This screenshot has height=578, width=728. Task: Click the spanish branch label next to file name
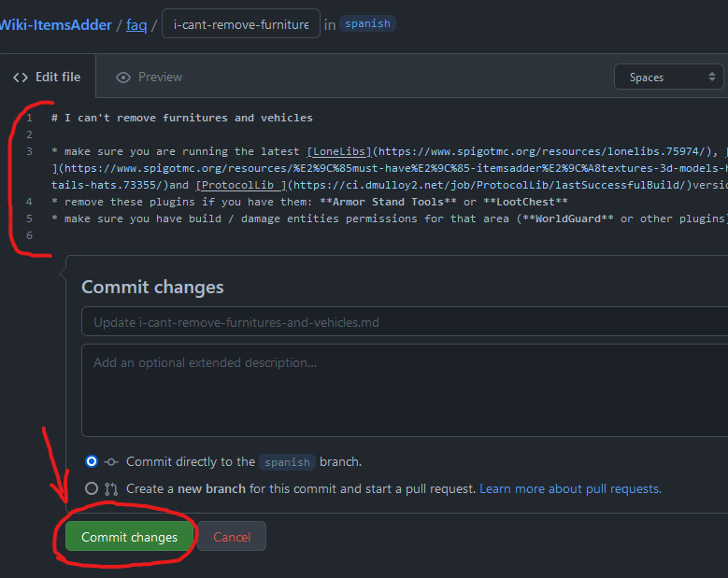pyautogui.click(x=367, y=24)
